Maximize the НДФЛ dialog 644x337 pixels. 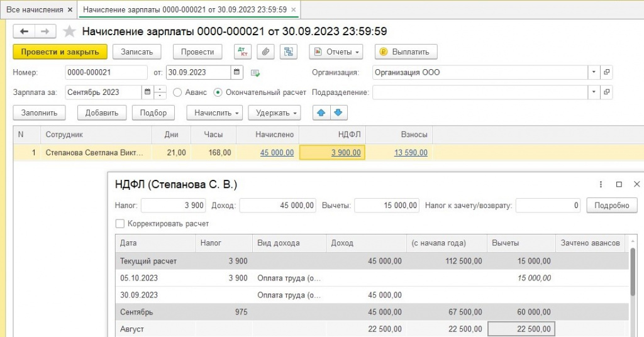pyautogui.click(x=619, y=184)
